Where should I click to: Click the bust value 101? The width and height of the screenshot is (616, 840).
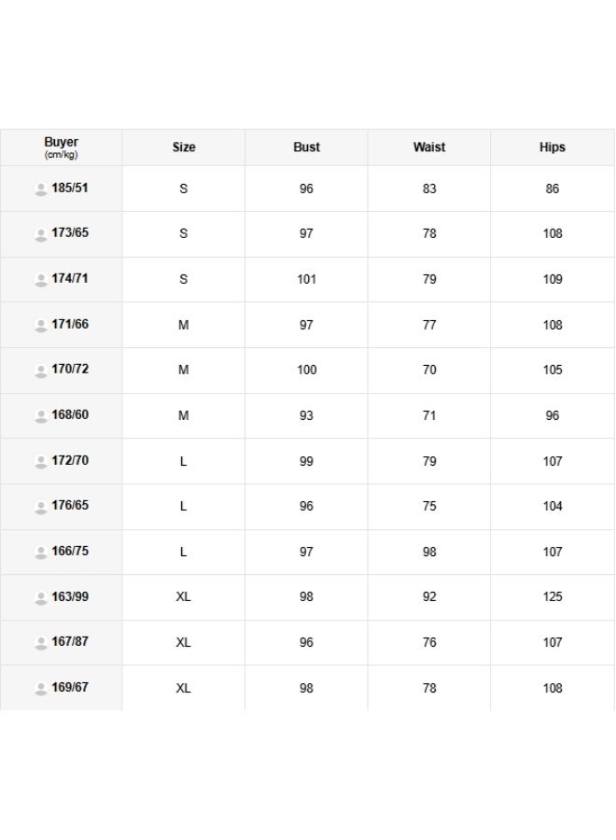306,279
